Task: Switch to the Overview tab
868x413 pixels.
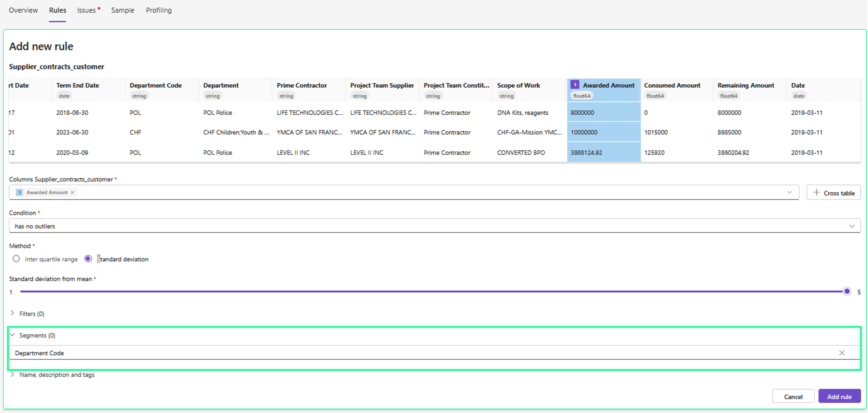Action: 23,10
